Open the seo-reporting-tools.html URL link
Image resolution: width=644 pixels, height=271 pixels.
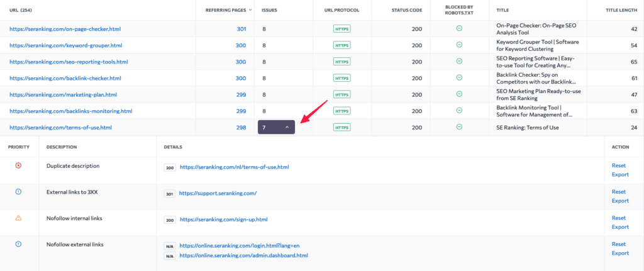tap(69, 62)
